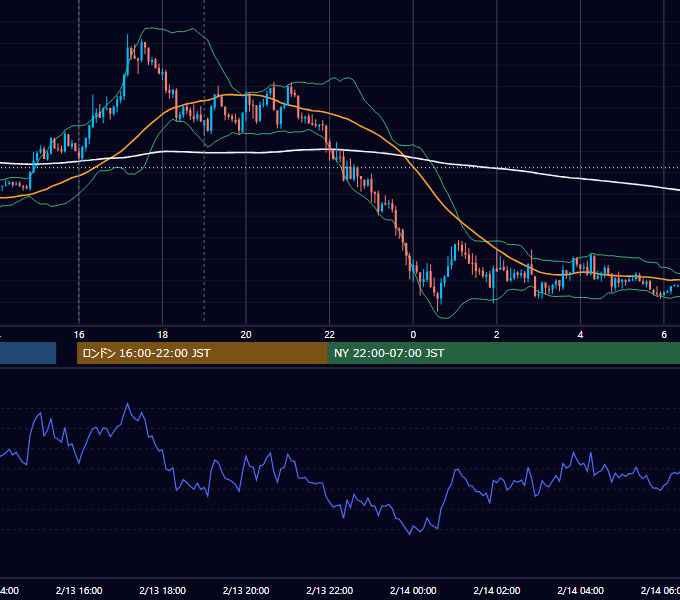Click the 2/14 00:00 label on oscillator axis

[x=413, y=590]
